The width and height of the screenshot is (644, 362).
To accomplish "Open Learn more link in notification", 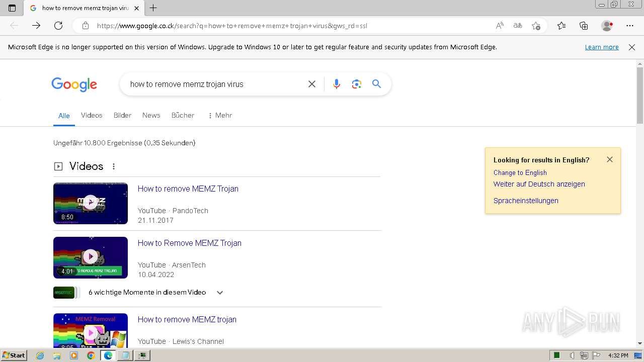I will [602, 47].
